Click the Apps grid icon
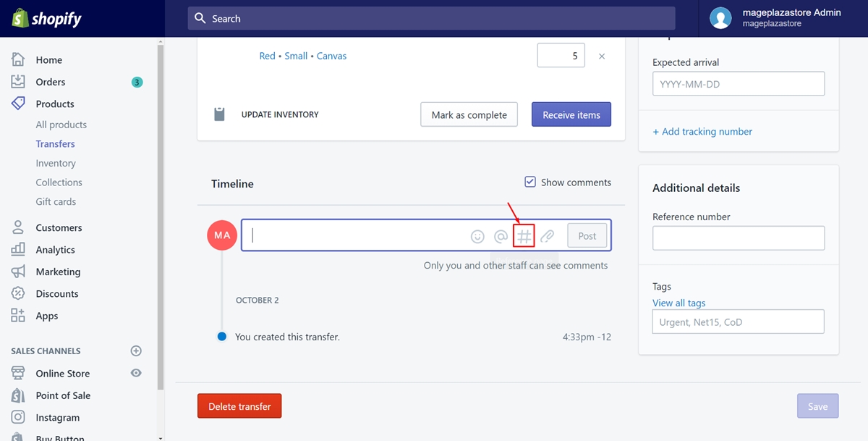This screenshot has height=441, width=868. pos(18,316)
